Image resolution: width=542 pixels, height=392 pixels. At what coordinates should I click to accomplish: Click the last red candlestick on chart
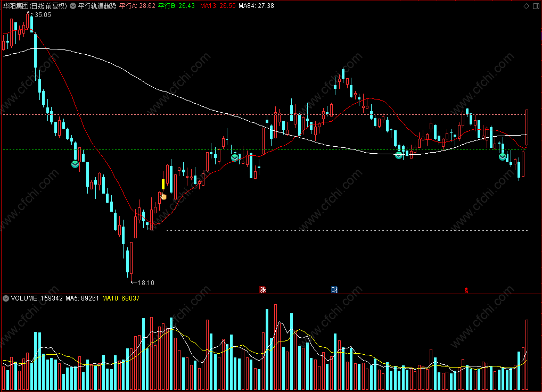[x=527, y=128]
